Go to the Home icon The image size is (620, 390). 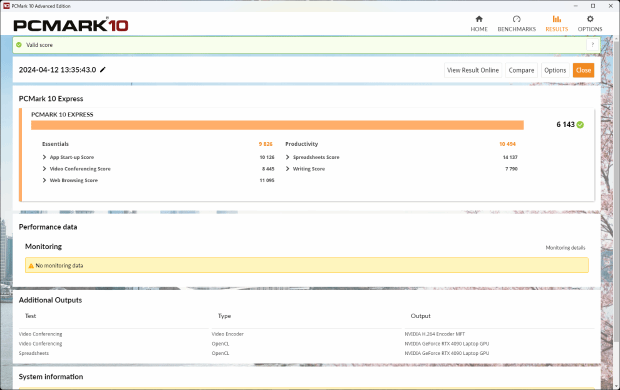click(x=479, y=19)
